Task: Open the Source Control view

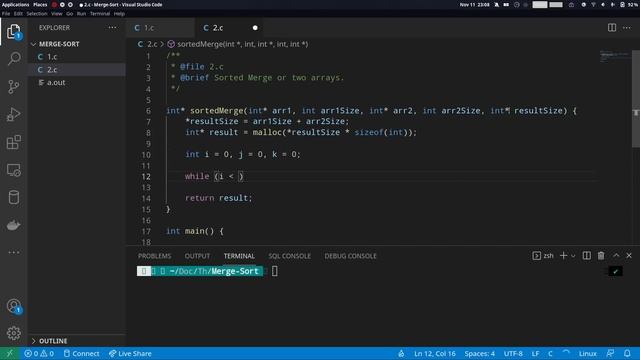Action: 13,87
